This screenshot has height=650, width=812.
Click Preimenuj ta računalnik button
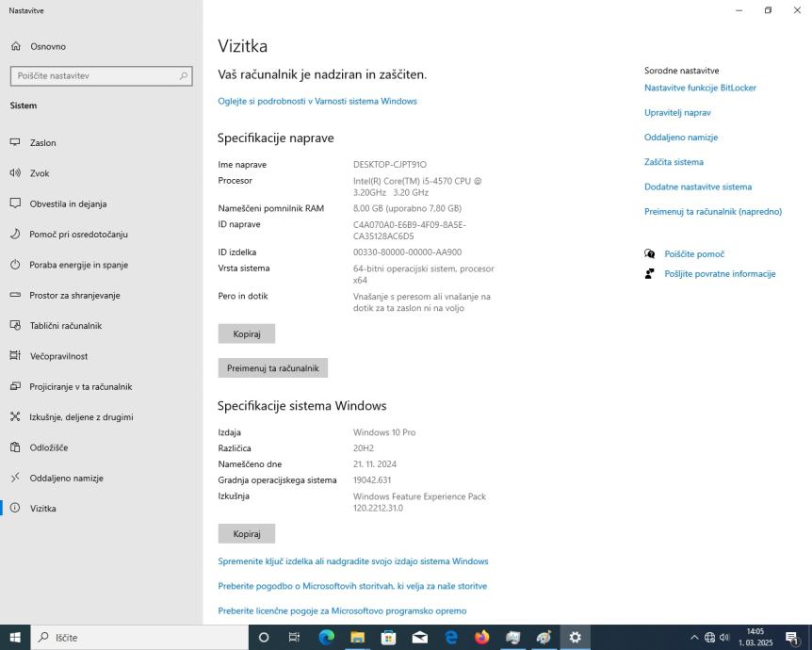[273, 367]
